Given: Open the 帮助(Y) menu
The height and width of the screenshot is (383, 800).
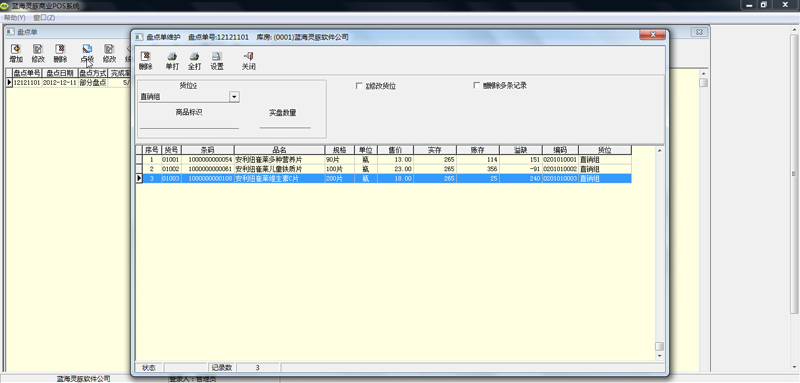Looking at the screenshot, I should [14, 17].
